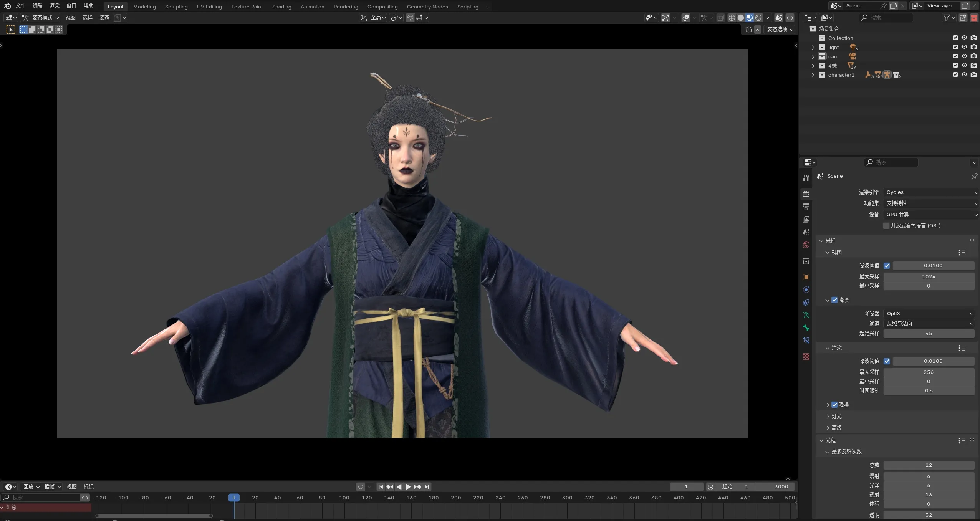The image size is (980, 521).
Task: Open the outliner filter funnel dropdown
Action: pos(949,18)
